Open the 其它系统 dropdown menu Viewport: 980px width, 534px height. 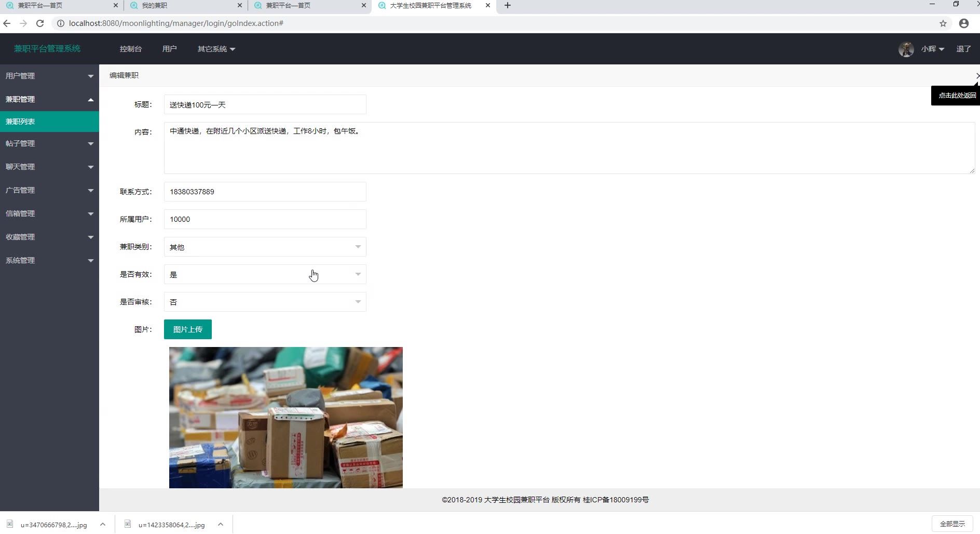[216, 49]
